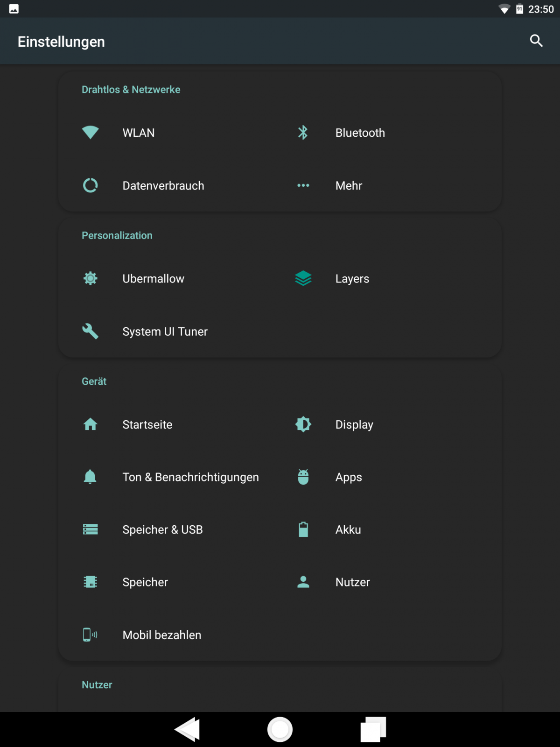Viewport: 560px width, 747px height.
Task: Select Mobil bezahlen option
Action: click(x=161, y=635)
